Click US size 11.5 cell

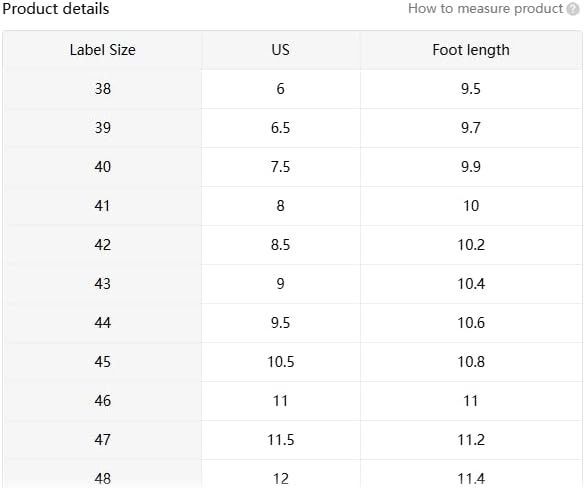[x=281, y=440]
